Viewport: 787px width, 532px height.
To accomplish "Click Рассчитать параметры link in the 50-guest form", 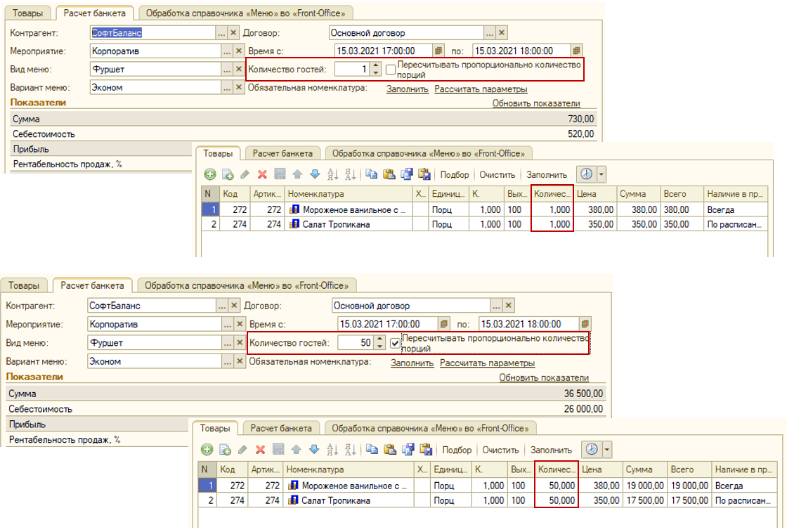I will tap(487, 363).
